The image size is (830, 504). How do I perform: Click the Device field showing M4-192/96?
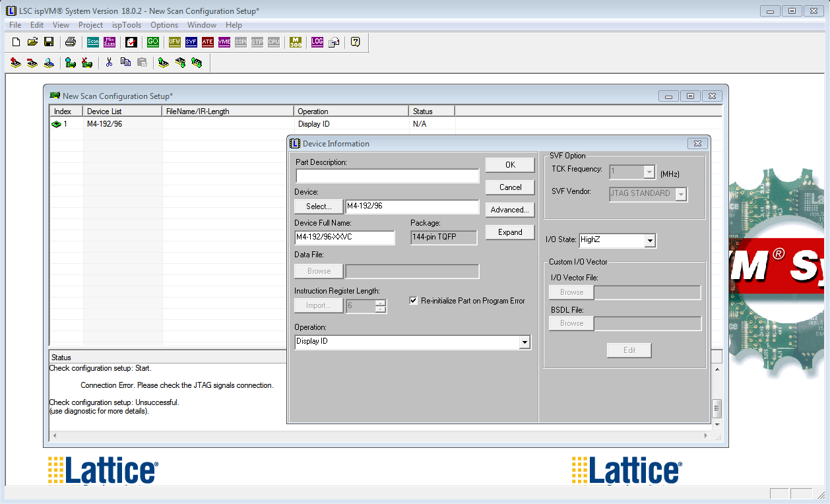pyautogui.click(x=412, y=206)
